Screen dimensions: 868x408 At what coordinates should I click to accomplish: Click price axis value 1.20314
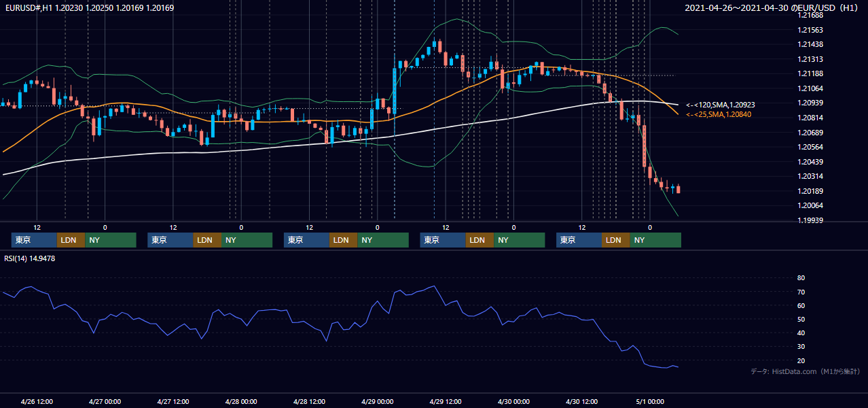pos(810,176)
